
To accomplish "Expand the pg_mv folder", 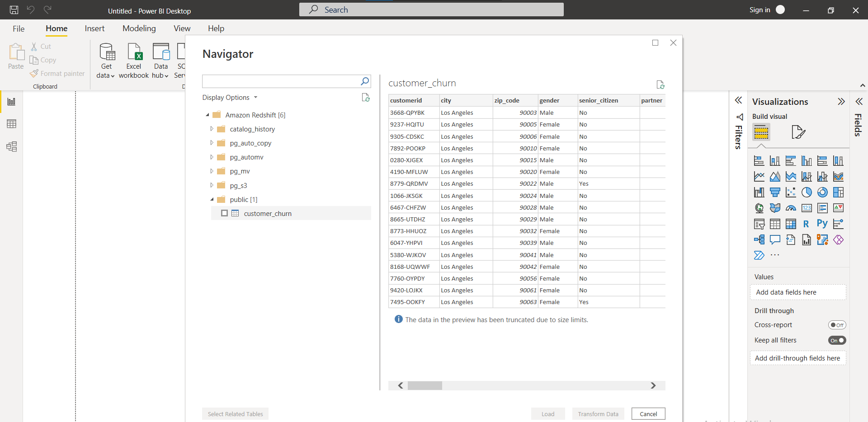I will click(x=212, y=171).
